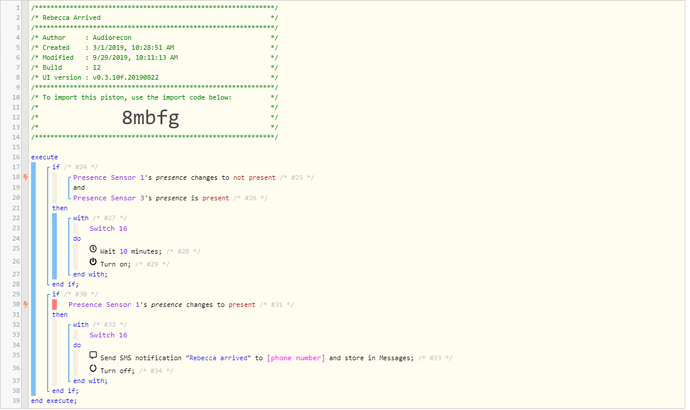This screenshot has height=410, width=690.
Task: Click the Build 12 comment line
Action: click(x=154, y=68)
